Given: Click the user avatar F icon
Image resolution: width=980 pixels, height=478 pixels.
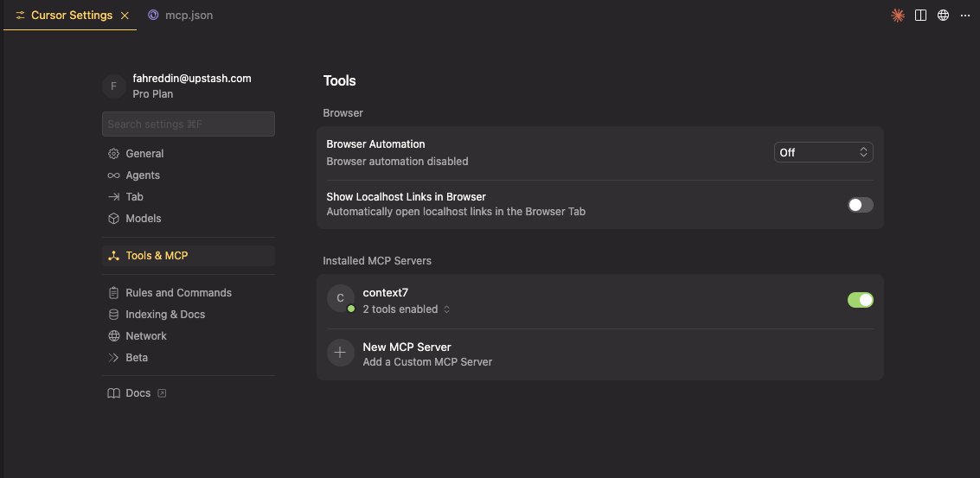Looking at the screenshot, I should click(x=114, y=86).
